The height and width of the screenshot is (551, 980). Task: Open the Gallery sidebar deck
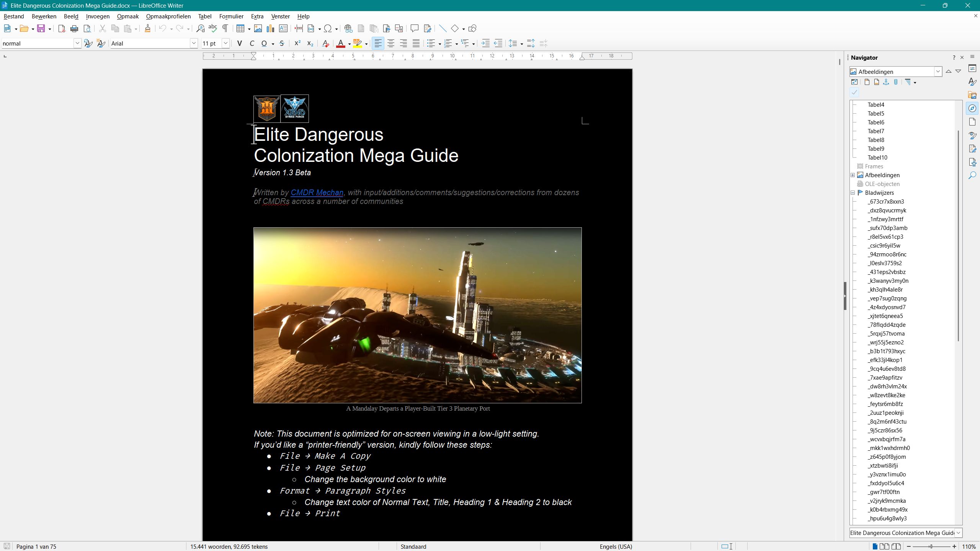point(972,95)
